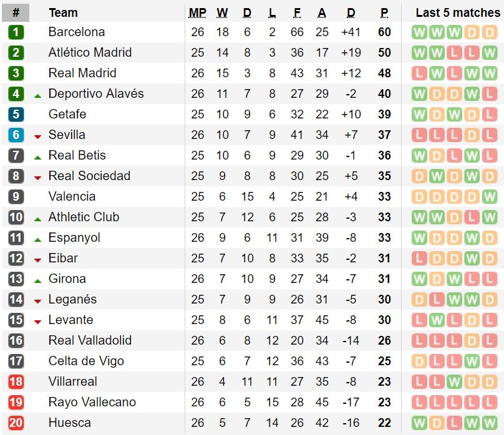Click Valencia's last W result badge

pos(490,197)
